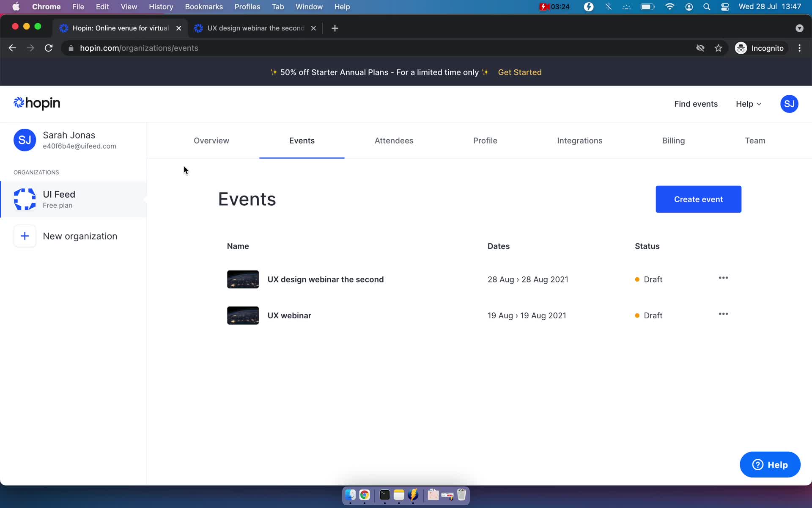812x508 pixels.
Task: Click the Sarah Jonas account name
Action: click(x=69, y=135)
